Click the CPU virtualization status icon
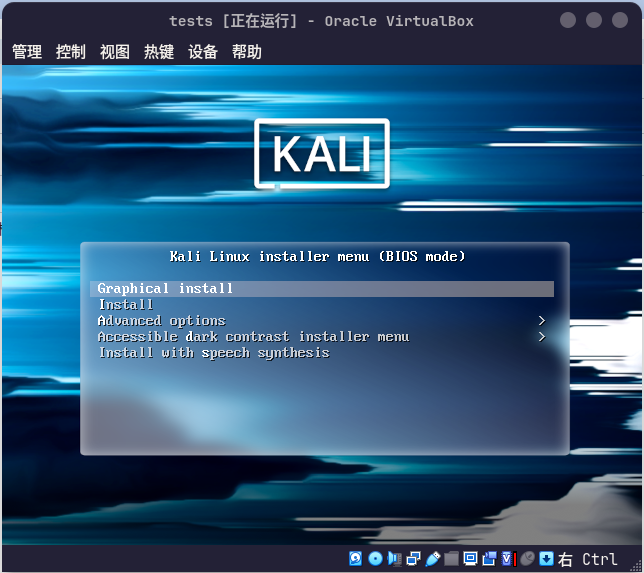Image resolution: width=644 pixels, height=573 pixels. [509, 559]
